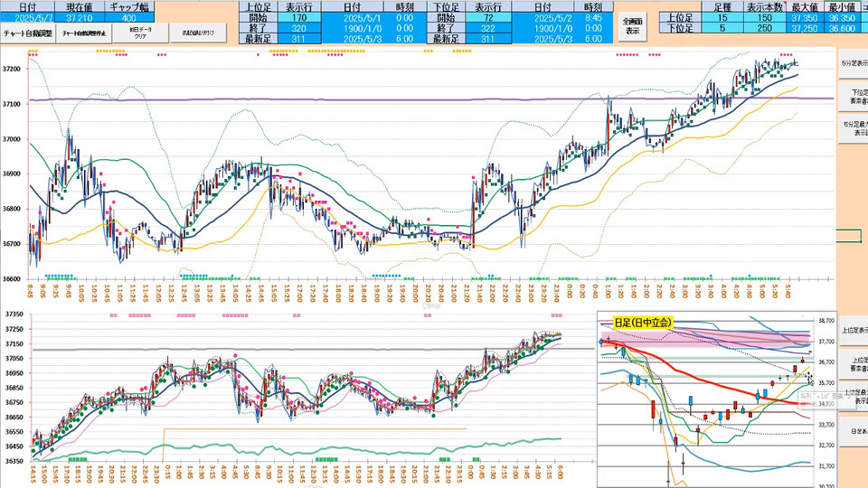
Task: Click the チャート自動調整停止 button
Action: pos(84,33)
